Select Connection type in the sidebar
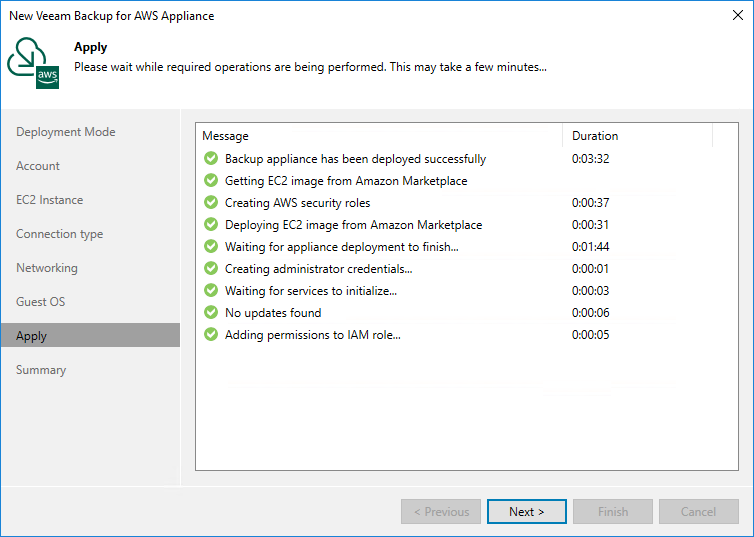The image size is (754, 537). tap(60, 234)
